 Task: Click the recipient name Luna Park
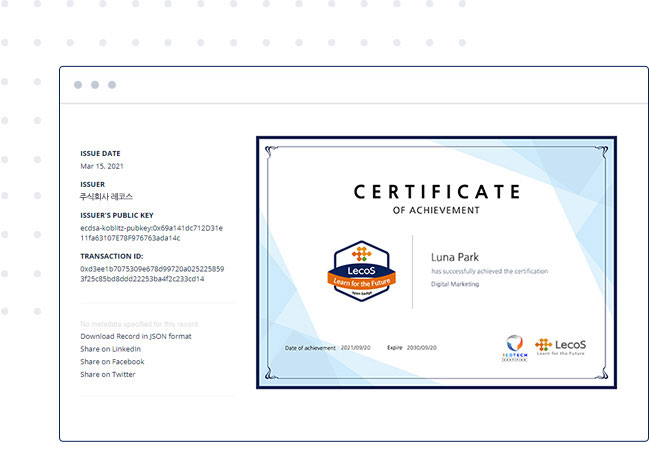[456, 257]
